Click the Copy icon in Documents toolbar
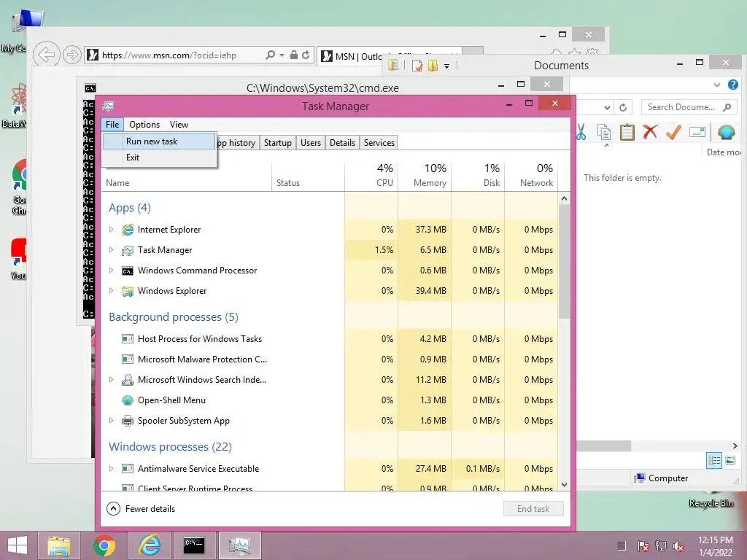Viewport: 747px width, 560px height. coord(604,132)
